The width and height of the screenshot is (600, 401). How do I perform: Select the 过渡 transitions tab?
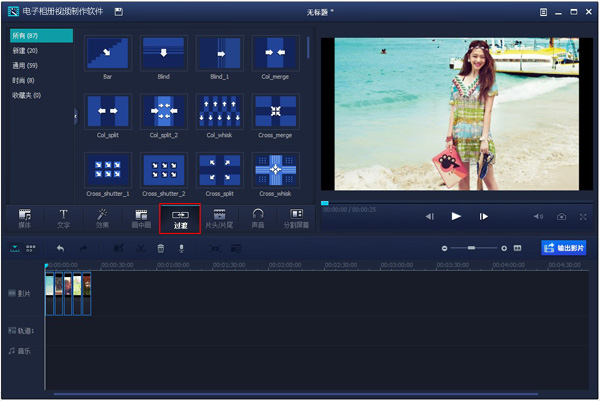180,218
